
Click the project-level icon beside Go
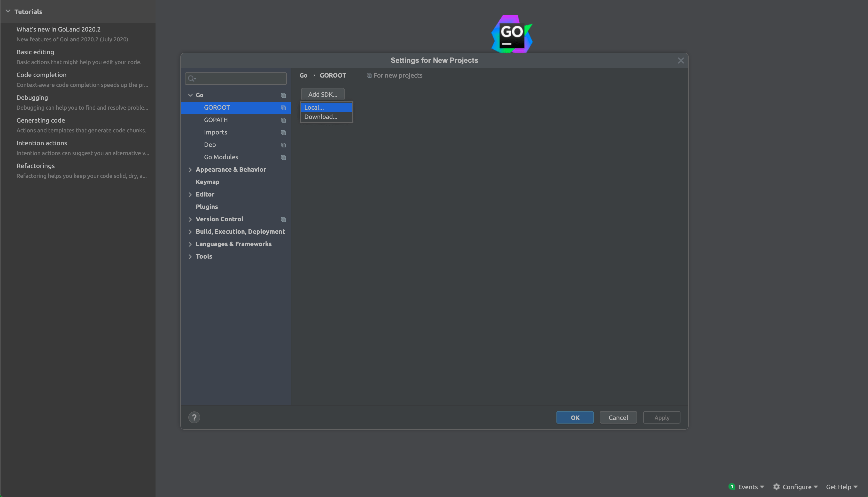(283, 95)
